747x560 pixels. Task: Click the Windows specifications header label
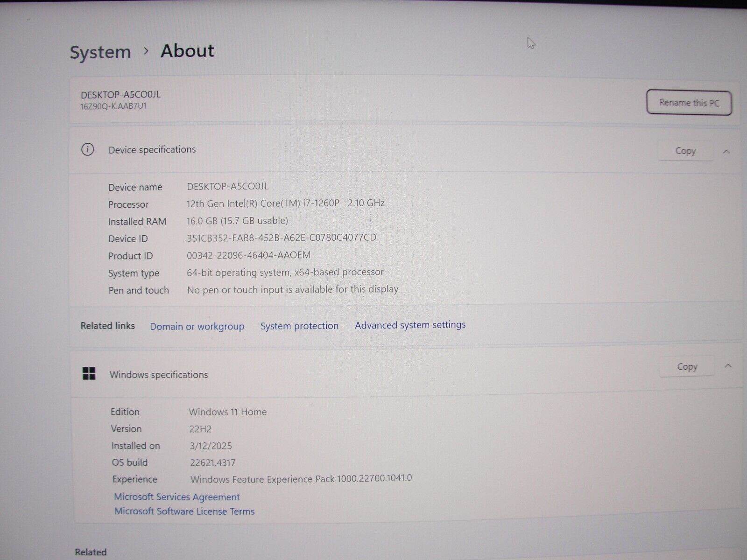[x=159, y=375]
